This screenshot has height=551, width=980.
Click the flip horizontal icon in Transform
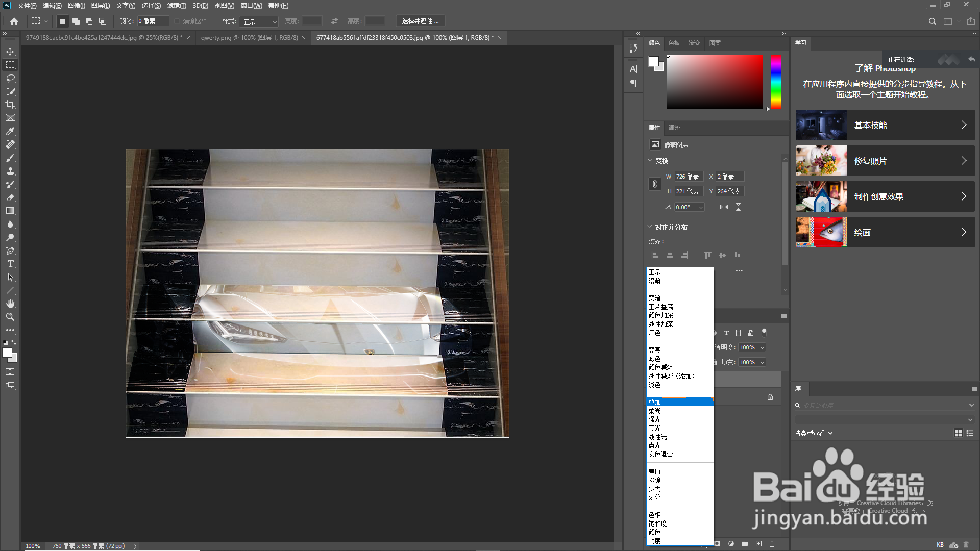pyautogui.click(x=724, y=207)
